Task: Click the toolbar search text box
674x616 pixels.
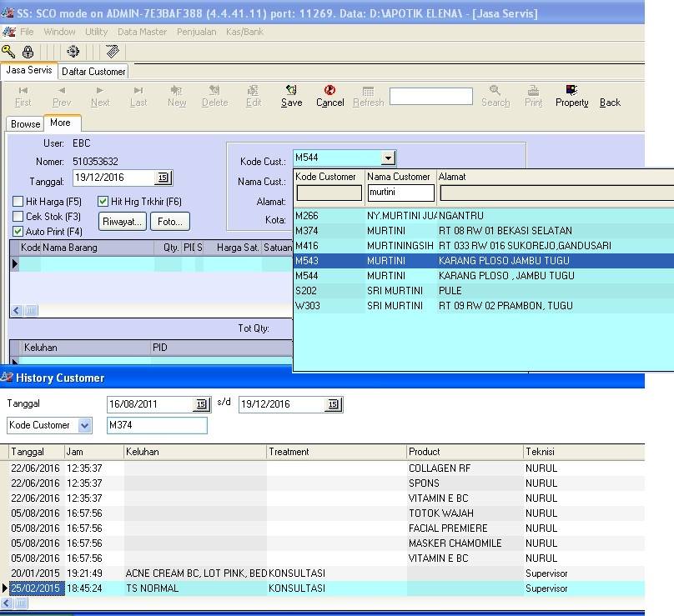Action: coord(431,96)
